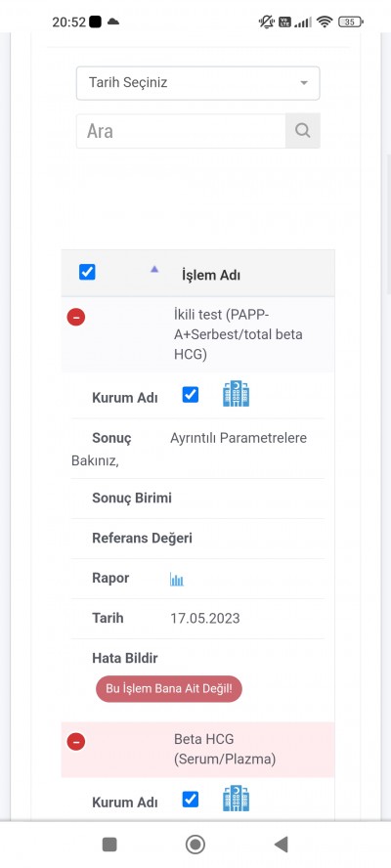The width and height of the screenshot is (391, 868).
Task: Toggle the select-all checkbox in table header
Action: pyautogui.click(x=88, y=272)
